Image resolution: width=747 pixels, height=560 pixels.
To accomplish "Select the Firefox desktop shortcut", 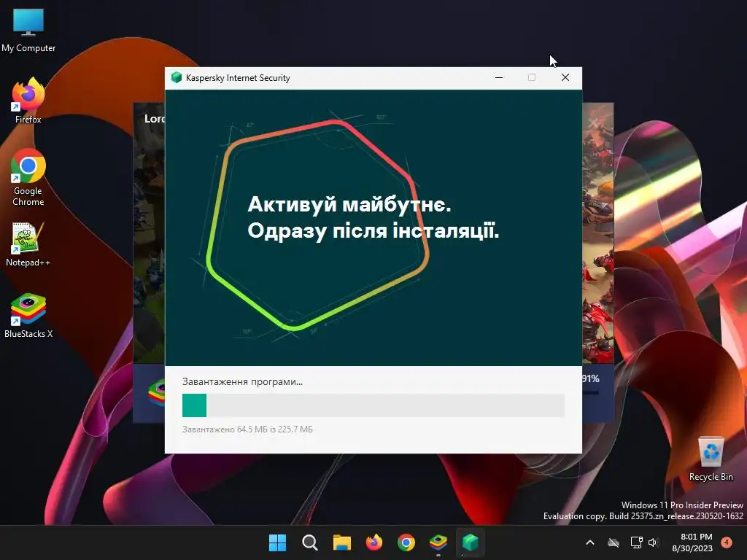I will pyautogui.click(x=28, y=101).
